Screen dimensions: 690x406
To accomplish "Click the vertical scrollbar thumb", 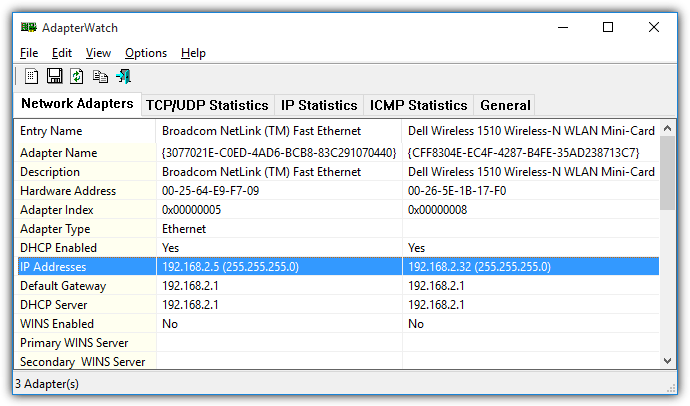I will point(668,173).
